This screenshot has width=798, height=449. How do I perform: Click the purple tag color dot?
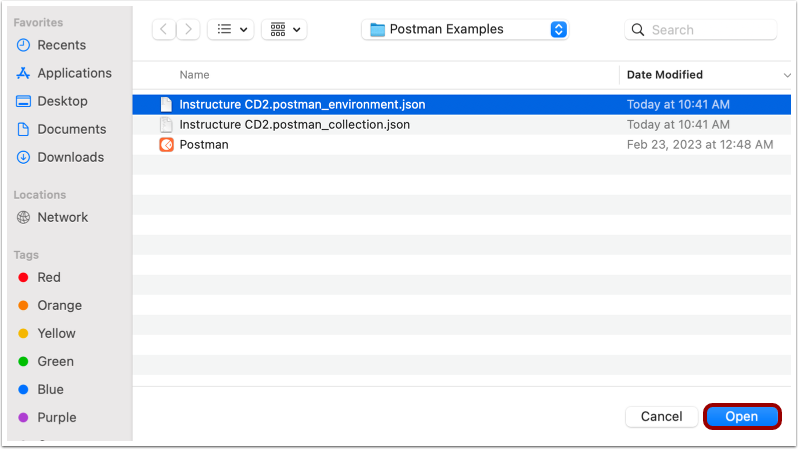(x=23, y=417)
